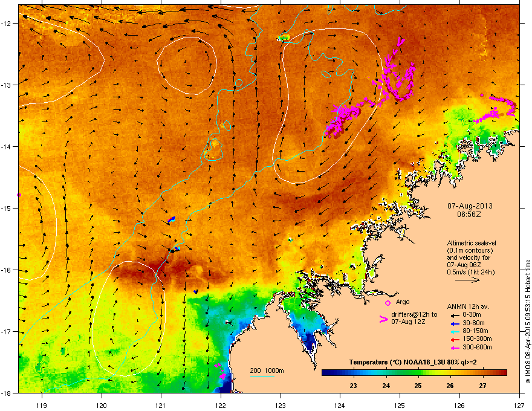This screenshot has height=411, width=532.
Task: Click the -13 latitude axis label
Action: pyautogui.click(x=6, y=85)
